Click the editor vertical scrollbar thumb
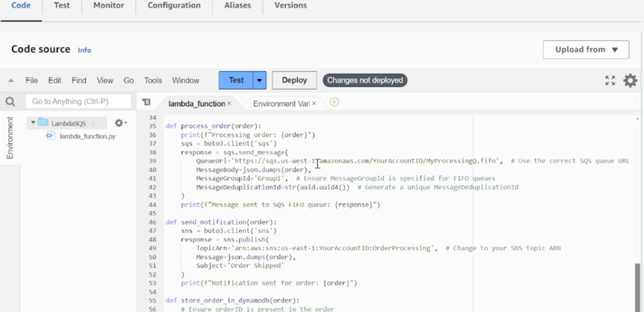Screen dimensions: 644x312 click(x=637, y=288)
